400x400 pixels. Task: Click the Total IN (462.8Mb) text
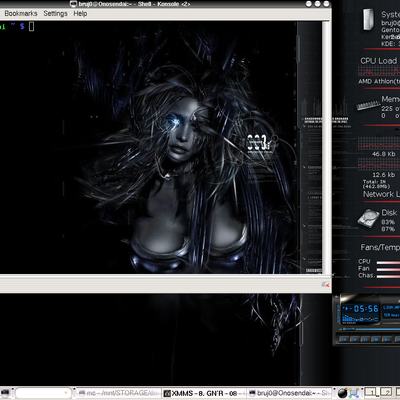pyautogui.click(x=376, y=184)
